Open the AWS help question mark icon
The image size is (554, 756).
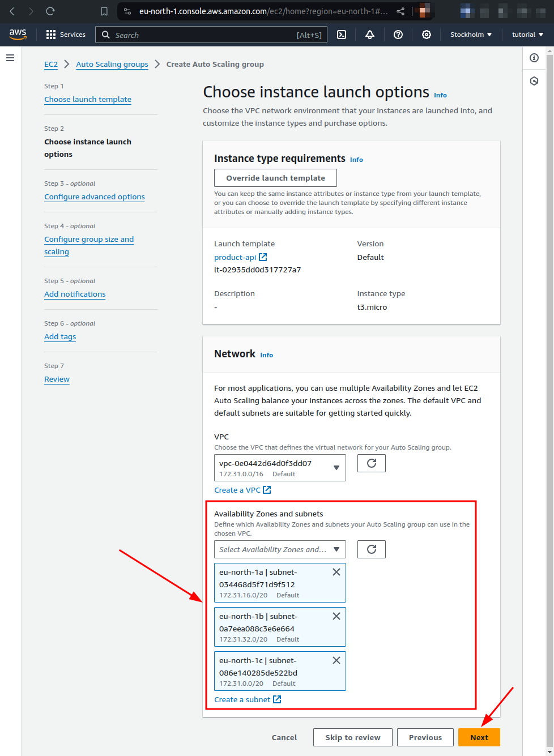(398, 35)
